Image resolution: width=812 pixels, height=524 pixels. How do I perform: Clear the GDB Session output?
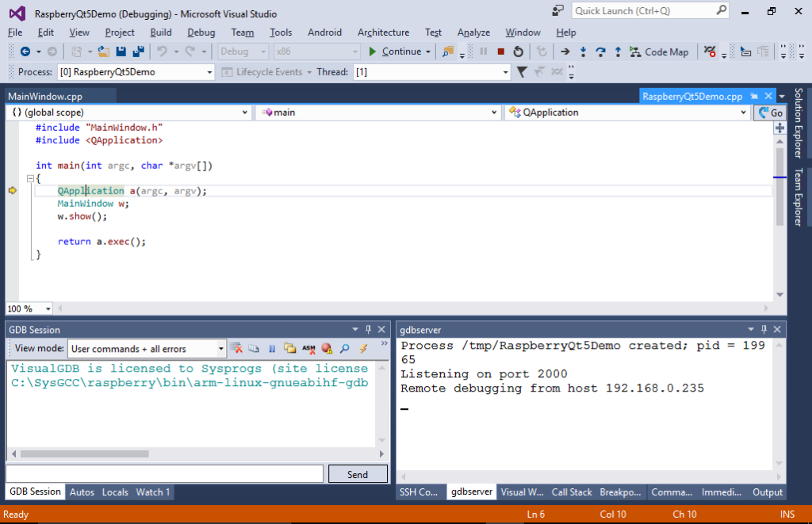click(x=236, y=347)
